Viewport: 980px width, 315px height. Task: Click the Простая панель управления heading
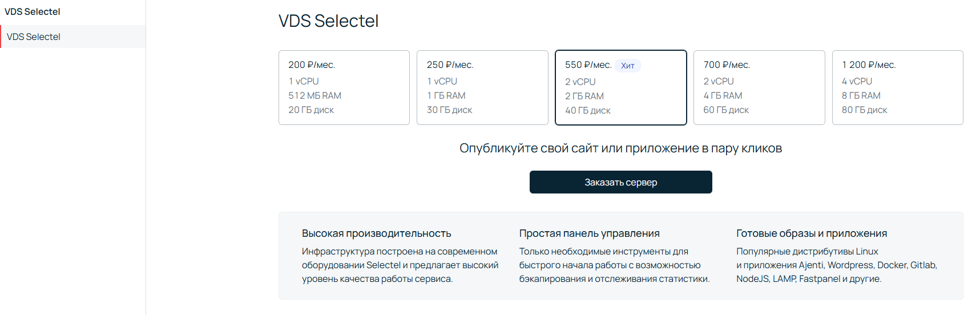click(x=589, y=233)
